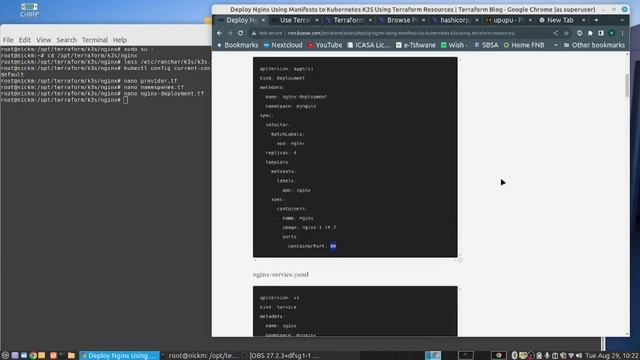Open the YouTube bookmark
The height and width of the screenshot is (360, 640).
[325, 45]
